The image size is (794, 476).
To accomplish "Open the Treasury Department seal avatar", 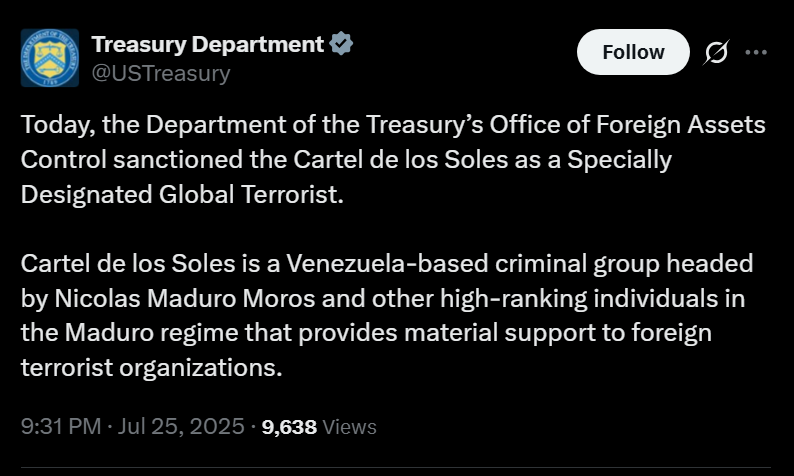I will (x=50, y=58).
